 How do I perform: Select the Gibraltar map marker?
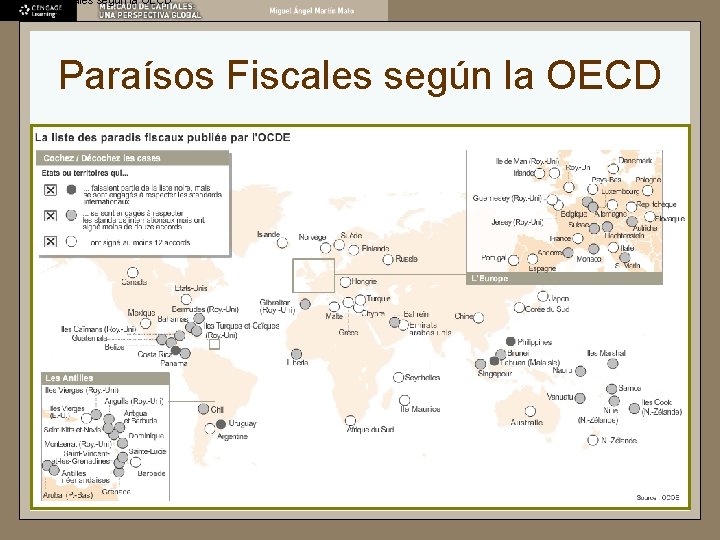pos(305,304)
